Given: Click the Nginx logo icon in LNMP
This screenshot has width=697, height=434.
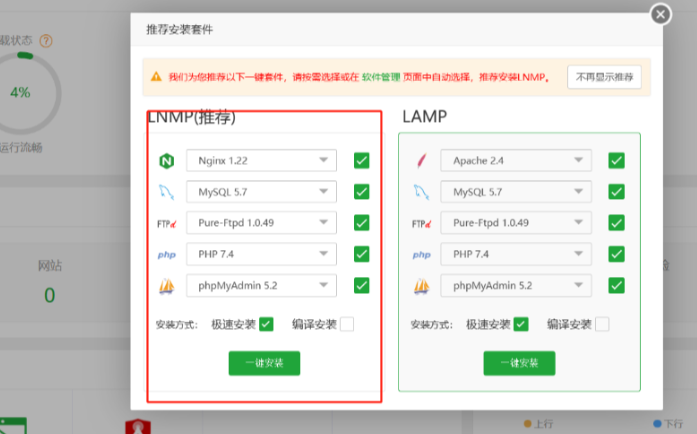Looking at the screenshot, I should pos(167,161).
